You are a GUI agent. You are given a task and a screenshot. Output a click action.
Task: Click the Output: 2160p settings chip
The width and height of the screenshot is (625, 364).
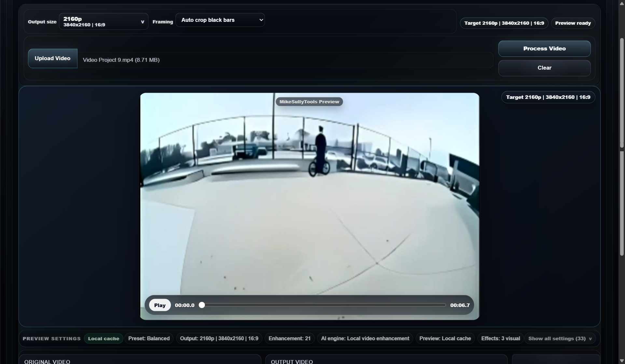pyautogui.click(x=219, y=338)
